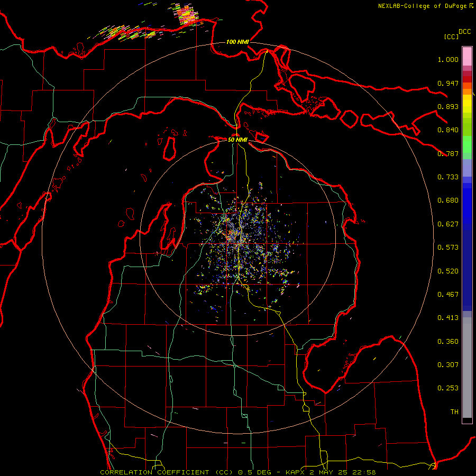The image size is (476, 476).
Task: Click the 0.627 scale value
Action: (448, 224)
